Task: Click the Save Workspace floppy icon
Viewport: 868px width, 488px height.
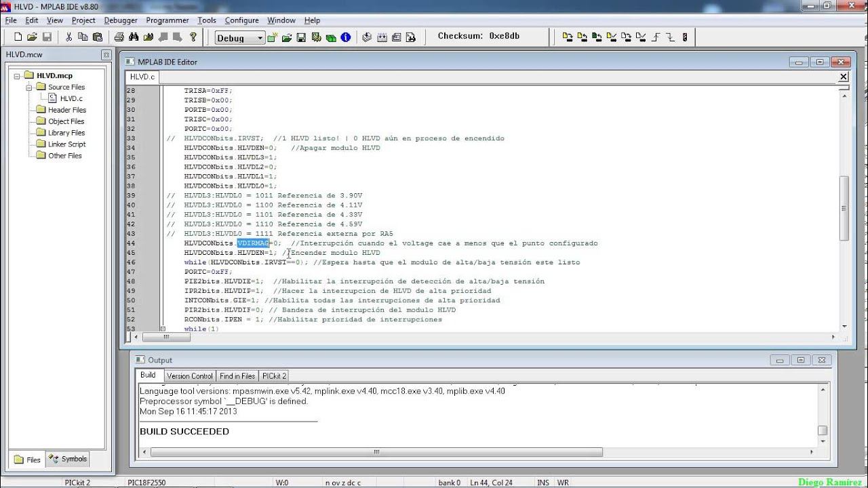Action: click(301, 37)
